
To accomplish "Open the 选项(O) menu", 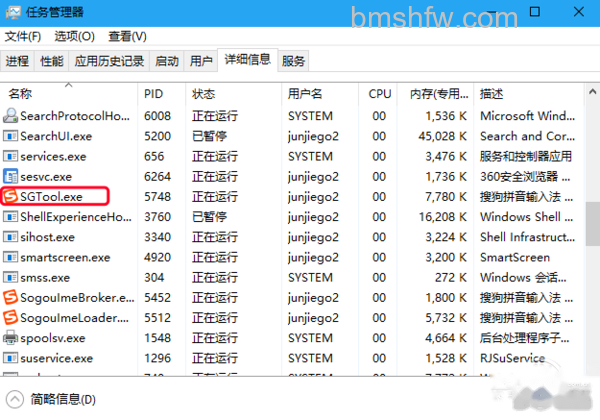I will pos(74,37).
